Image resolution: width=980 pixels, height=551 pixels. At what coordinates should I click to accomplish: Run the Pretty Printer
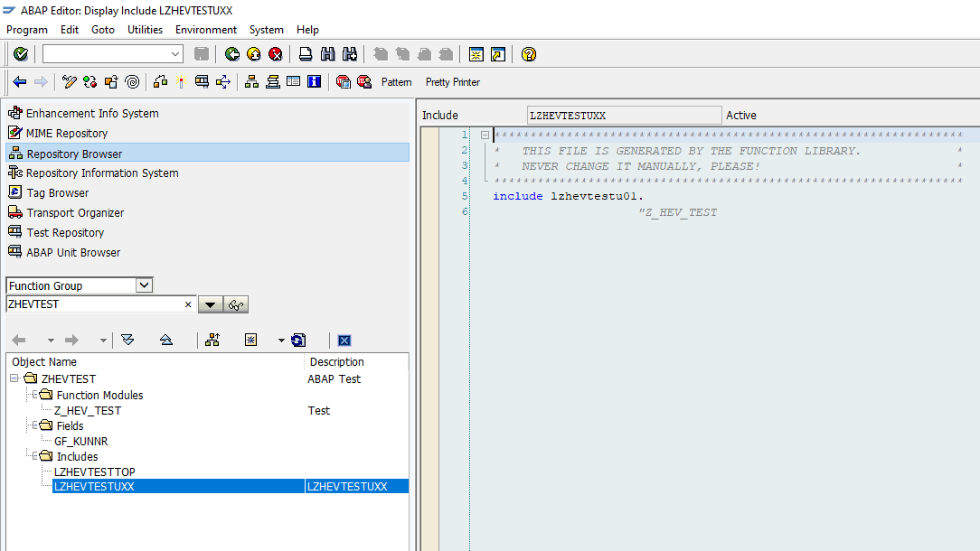click(452, 81)
